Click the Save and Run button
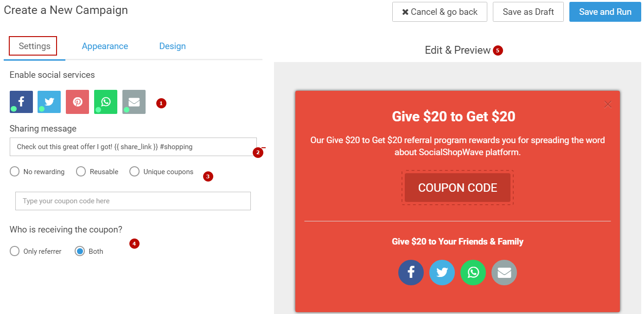644x314 pixels. pos(605,12)
